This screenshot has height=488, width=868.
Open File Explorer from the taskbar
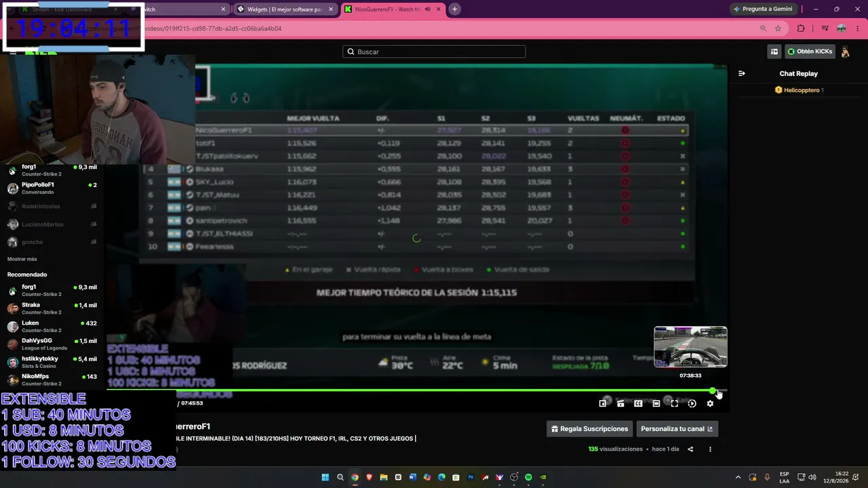click(x=384, y=477)
